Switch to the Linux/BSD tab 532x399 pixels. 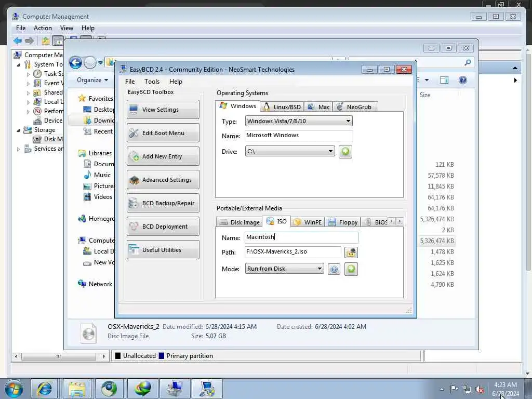(282, 107)
